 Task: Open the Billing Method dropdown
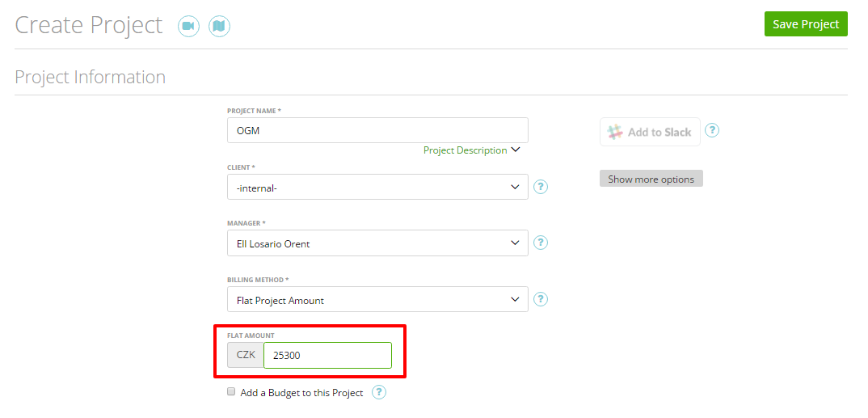click(377, 299)
